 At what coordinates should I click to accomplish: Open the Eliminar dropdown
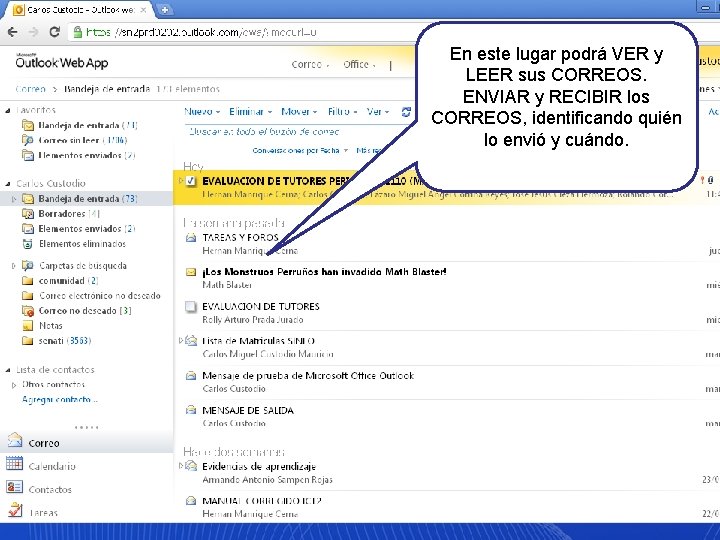tap(250, 112)
